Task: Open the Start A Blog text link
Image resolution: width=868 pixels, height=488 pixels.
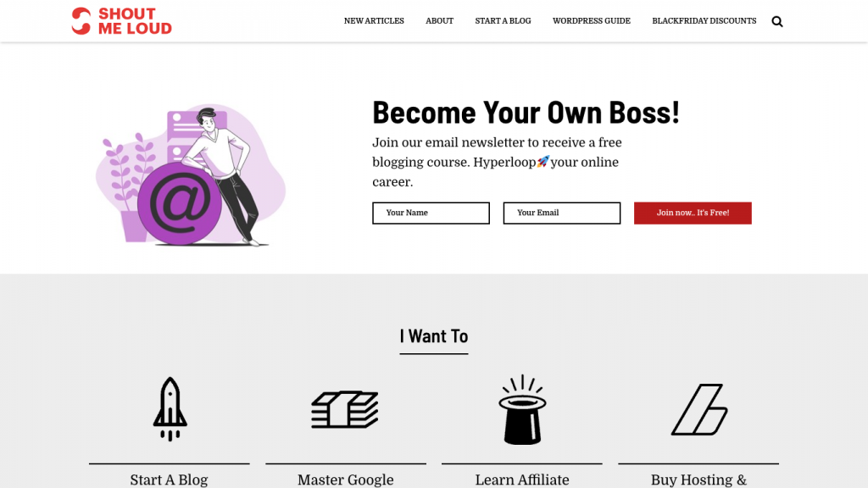Action: coord(169,480)
